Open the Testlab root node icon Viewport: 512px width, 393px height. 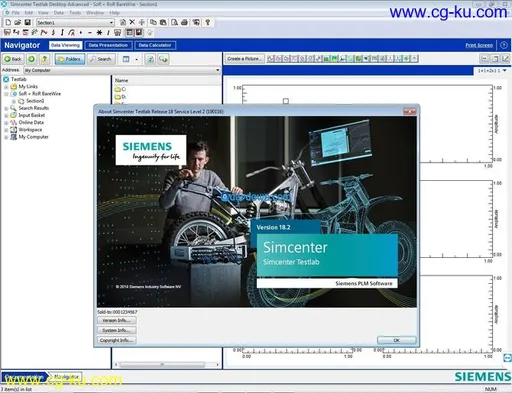click(x=6, y=79)
